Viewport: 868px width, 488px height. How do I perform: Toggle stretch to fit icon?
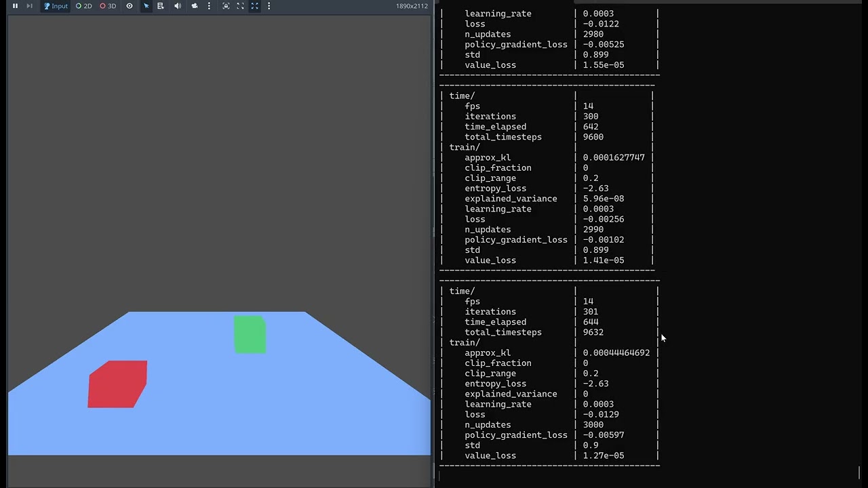254,6
